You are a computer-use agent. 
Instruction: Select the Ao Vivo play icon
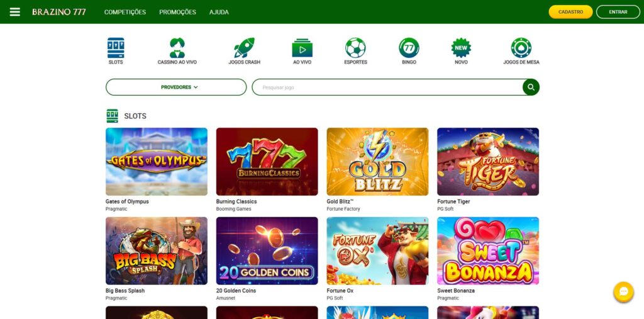[303, 48]
